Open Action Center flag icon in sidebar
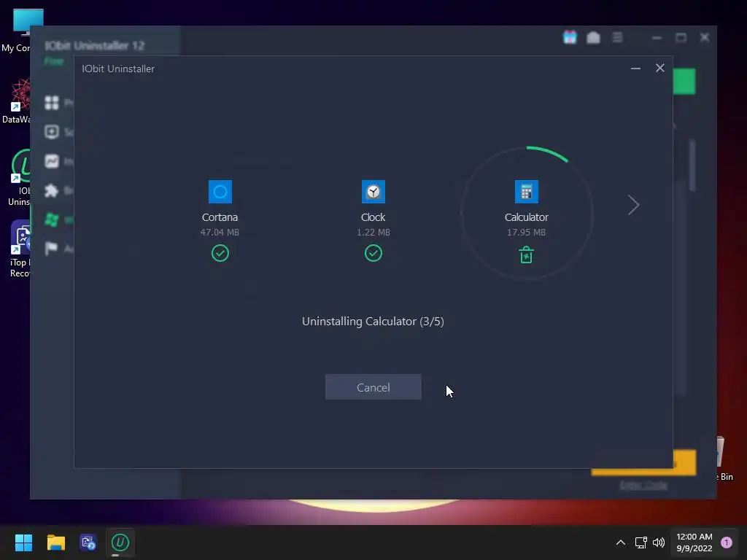 pos(52,248)
